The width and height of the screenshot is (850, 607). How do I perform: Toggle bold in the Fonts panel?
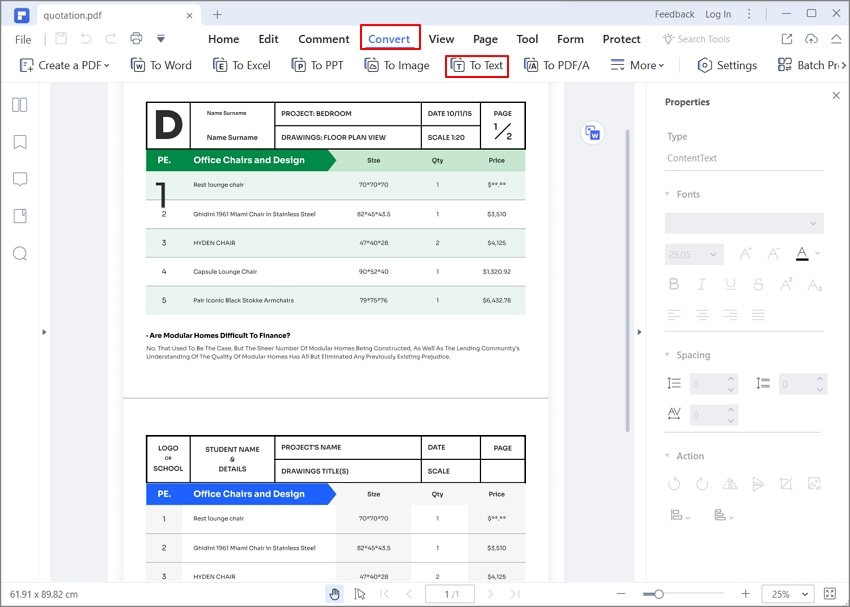pyautogui.click(x=672, y=284)
